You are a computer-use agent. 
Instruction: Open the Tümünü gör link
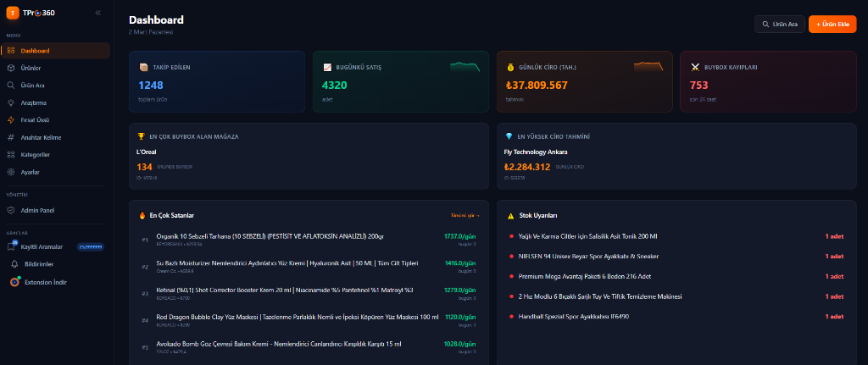465,215
